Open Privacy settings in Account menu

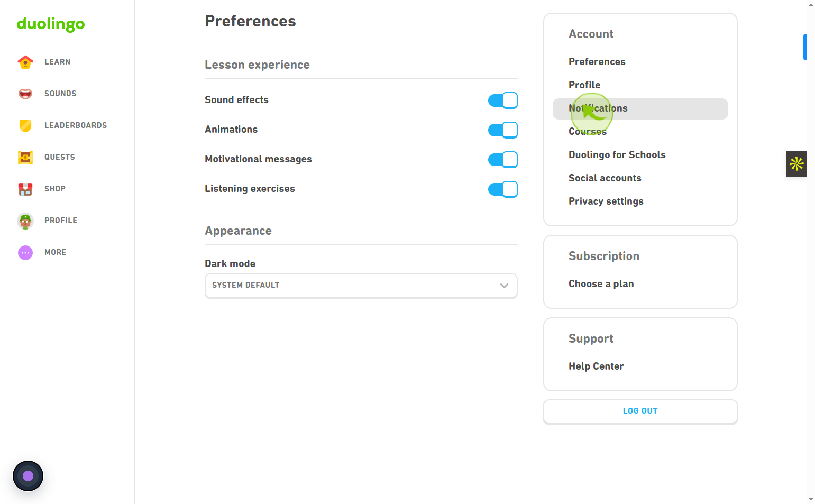point(606,201)
